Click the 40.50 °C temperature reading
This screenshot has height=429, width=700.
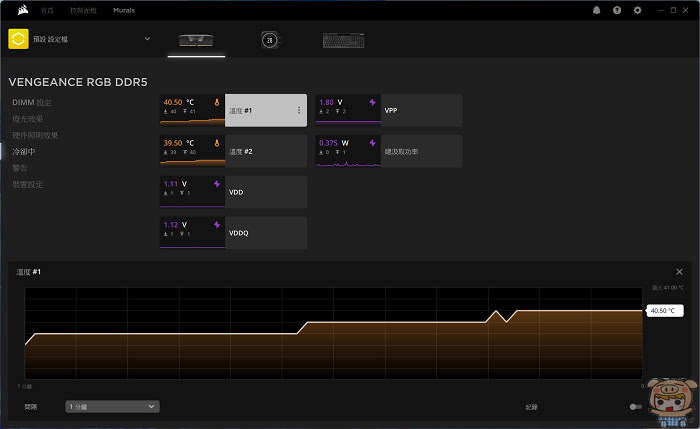[179, 102]
